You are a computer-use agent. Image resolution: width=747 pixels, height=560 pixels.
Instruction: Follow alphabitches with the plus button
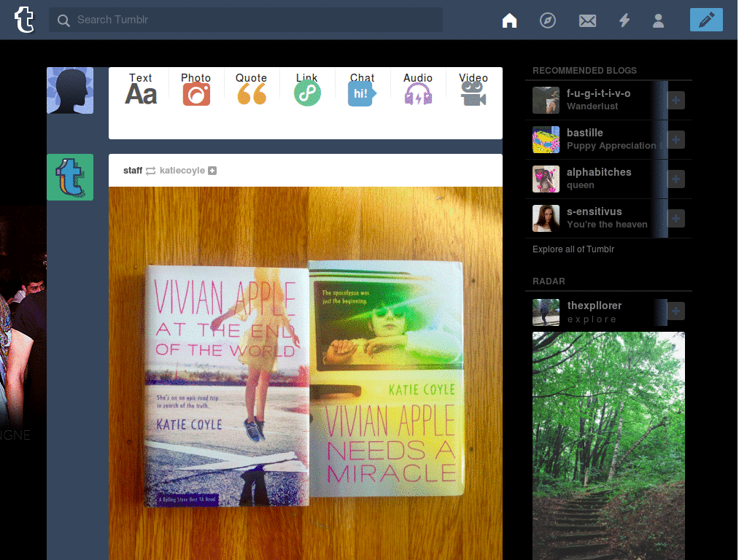676,179
